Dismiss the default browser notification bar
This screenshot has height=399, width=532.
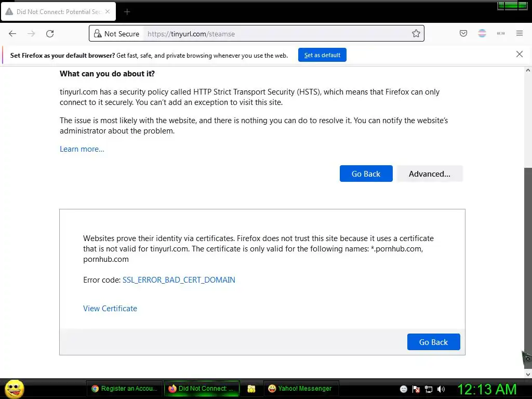(519, 54)
